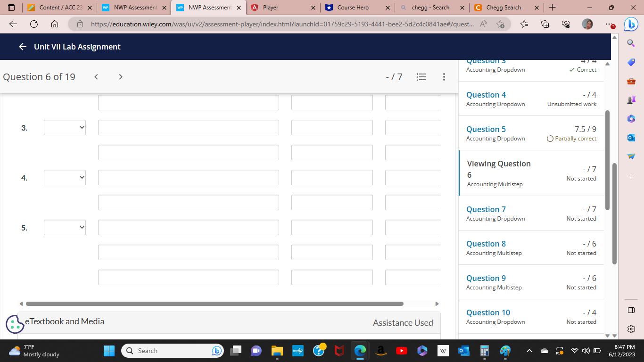Open the question list view icon
The height and width of the screenshot is (362, 644).
(421, 77)
